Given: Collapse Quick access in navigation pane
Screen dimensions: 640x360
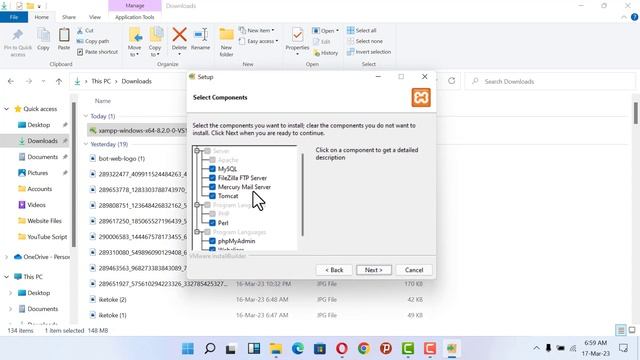Looking at the screenshot, I should pyautogui.click(x=7, y=109).
